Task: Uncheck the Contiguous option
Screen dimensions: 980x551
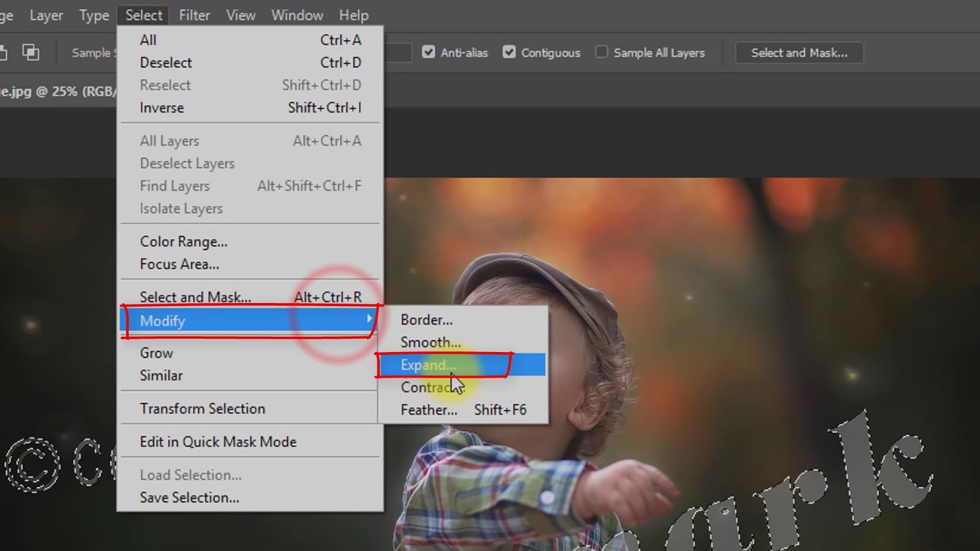Action: 510,52
